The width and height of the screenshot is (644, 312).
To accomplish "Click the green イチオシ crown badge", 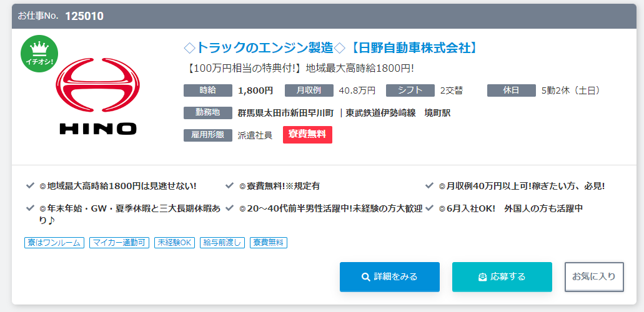I will click(x=39, y=54).
